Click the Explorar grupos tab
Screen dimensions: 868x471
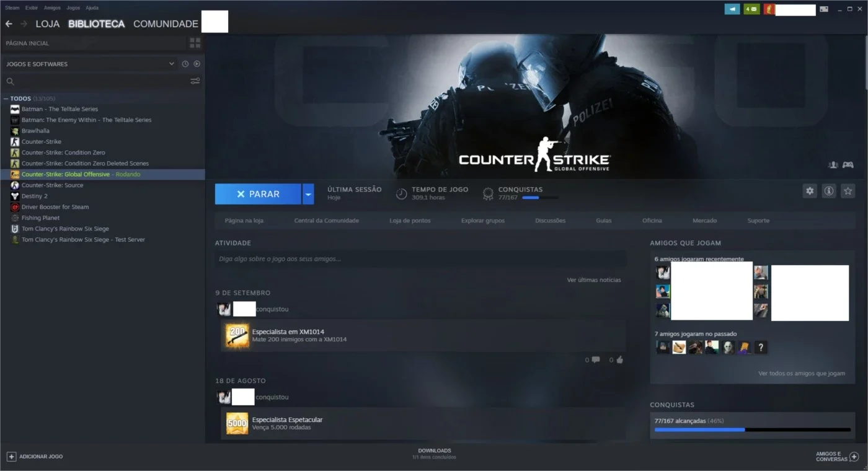483,221
